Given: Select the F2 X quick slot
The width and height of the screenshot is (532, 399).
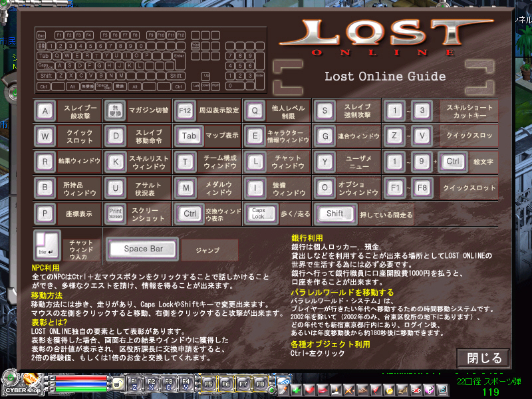Looking at the screenshot, I should [x=152, y=384].
